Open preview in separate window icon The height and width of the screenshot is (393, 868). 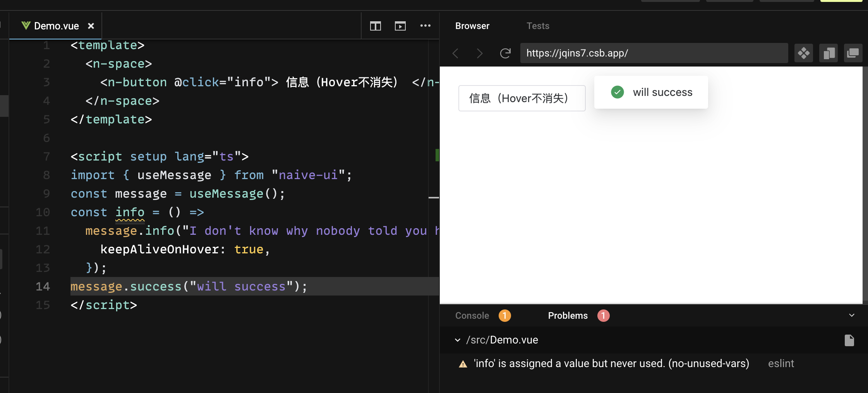click(x=854, y=53)
